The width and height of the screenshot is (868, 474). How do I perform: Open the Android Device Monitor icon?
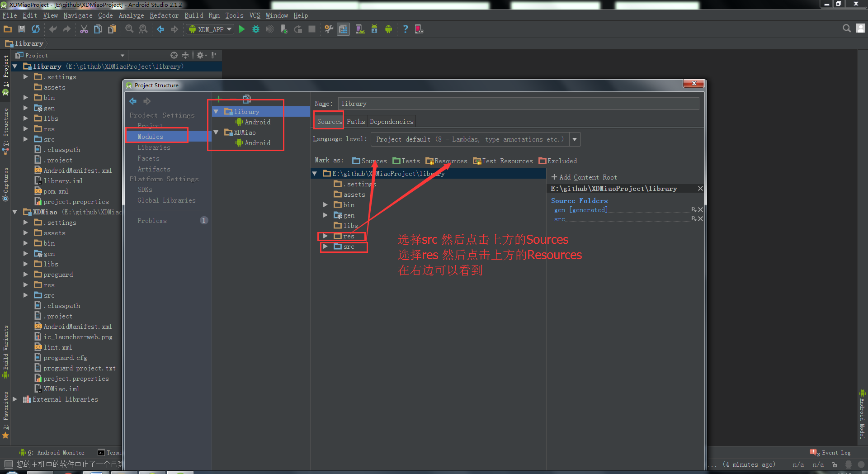coord(388,29)
